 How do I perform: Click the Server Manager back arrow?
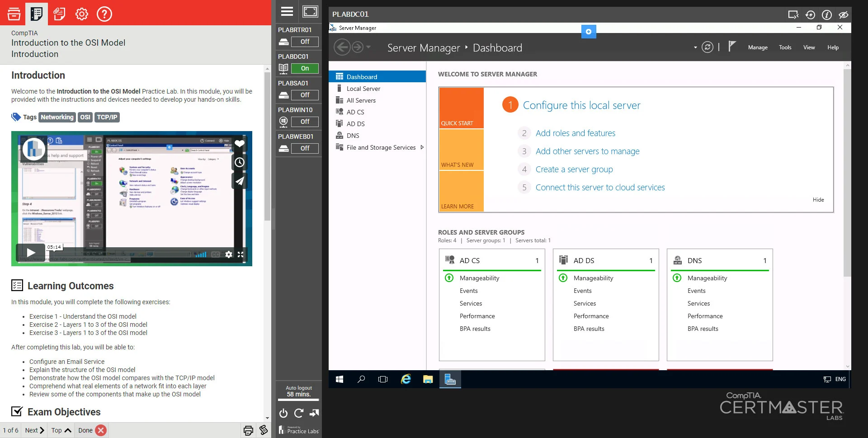[342, 47]
